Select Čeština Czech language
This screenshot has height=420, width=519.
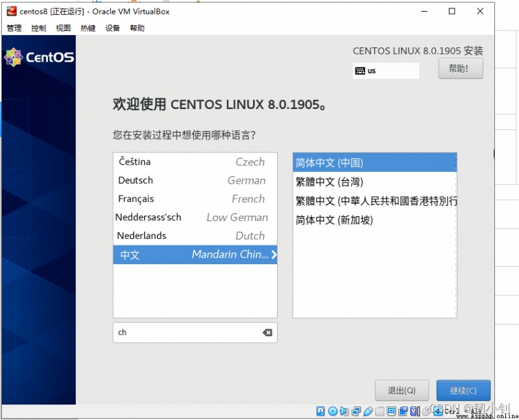[x=195, y=162]
